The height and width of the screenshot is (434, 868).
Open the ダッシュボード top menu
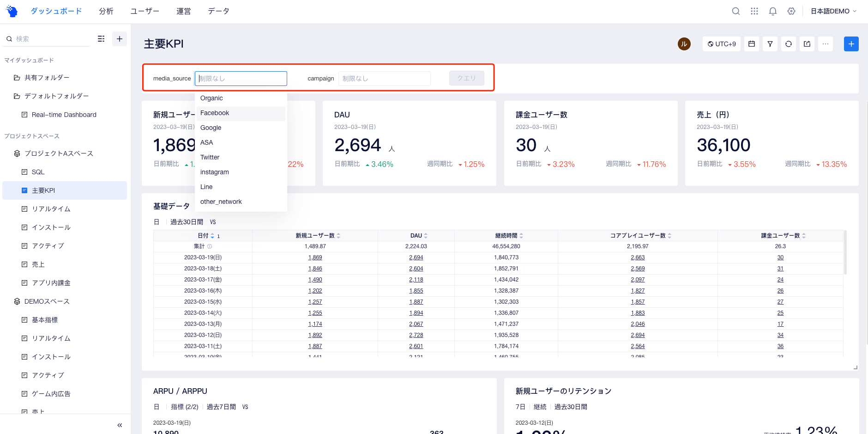pos(56,11)
